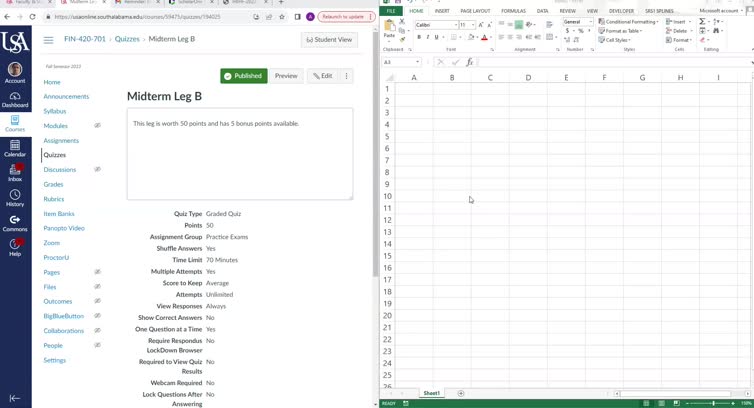Image resolution: width=754 pixels, height=408 pixels.
Task: Toggle Bold formatting in Excel ribbon
Action: click(x=419, y=37)
